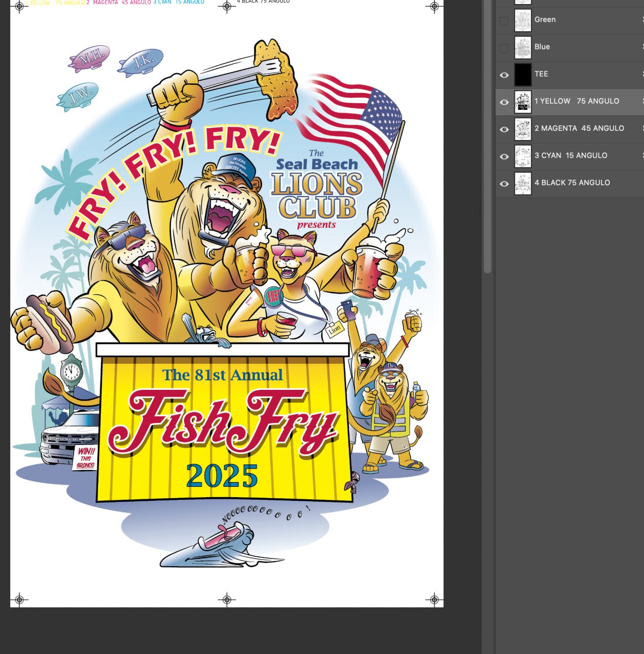Select the 4 BLACK 75 ANGULO label
This screenshot has height=654, width=644.
pos(572,182)
